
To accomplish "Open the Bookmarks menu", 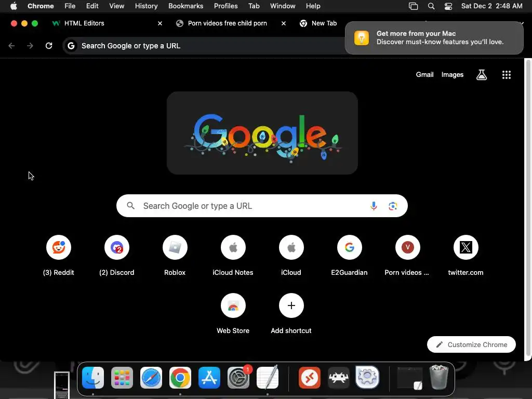I will pos(185,6).
